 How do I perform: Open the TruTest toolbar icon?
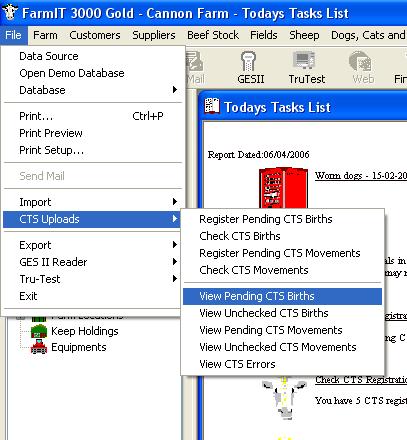pos(304,60)
